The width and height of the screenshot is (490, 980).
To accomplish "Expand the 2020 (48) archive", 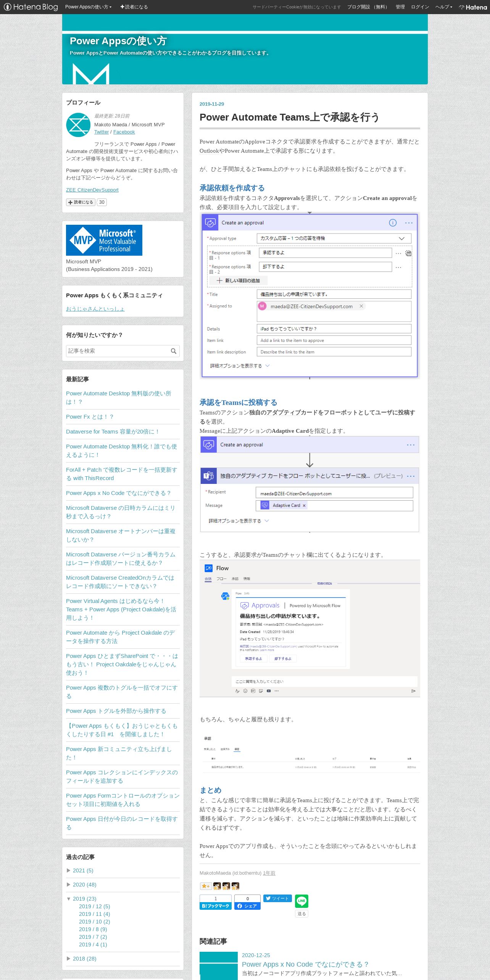I will [x=84, y=885].
